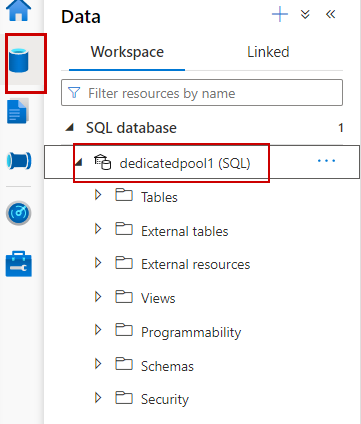Expand the External tables arrow
Screen dimensions: 361x424
[98, 229]
